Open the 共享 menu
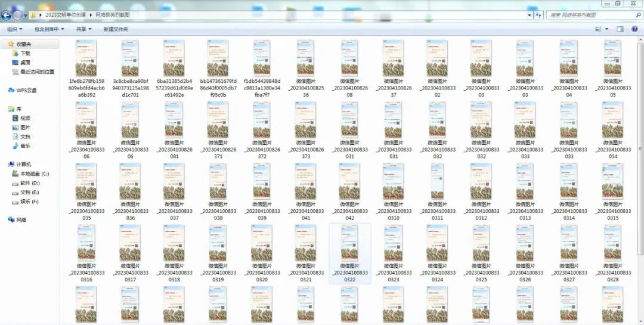644x325 pixels. tap(83, 29)
